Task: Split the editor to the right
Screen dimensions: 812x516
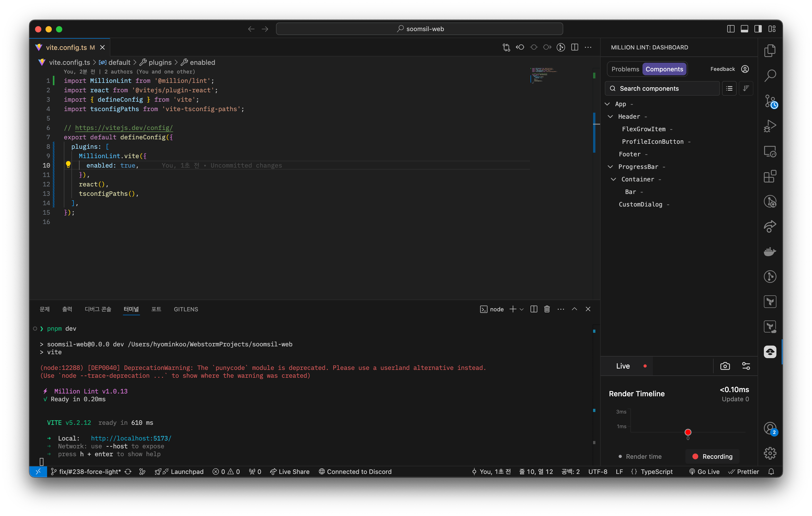Action: [575, 48]
